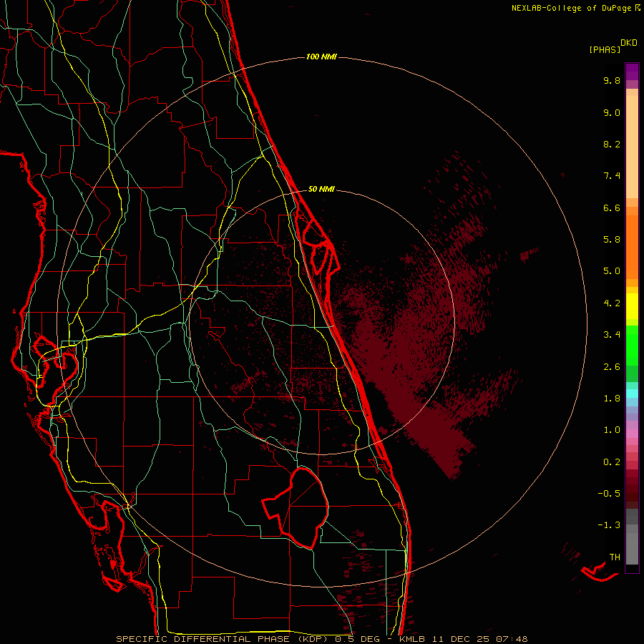This screenshot has height=644, width=644.
Task: Click the -0.5 scale value
Action: [609, 494]
